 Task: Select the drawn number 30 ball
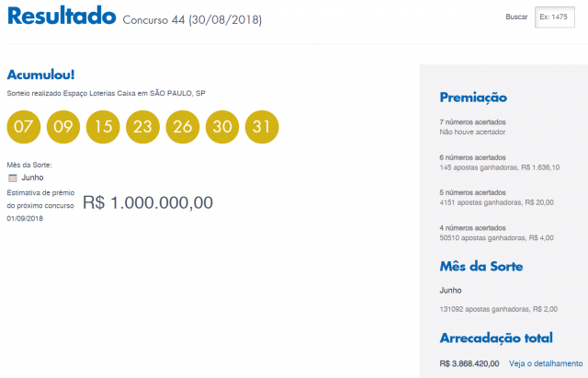[x=221, y=127]
